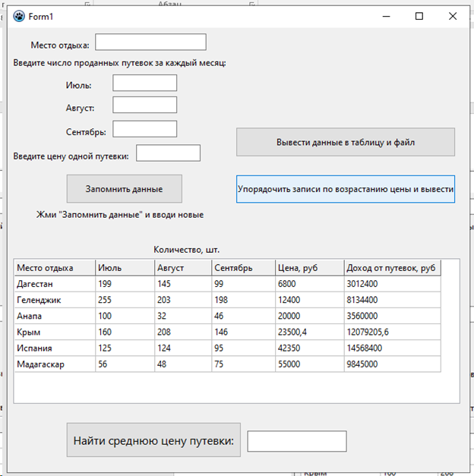Screen dimensions: 474x476
Task: Select the Крым price cell '23500,4'
Action: click(x=309, y=332)
